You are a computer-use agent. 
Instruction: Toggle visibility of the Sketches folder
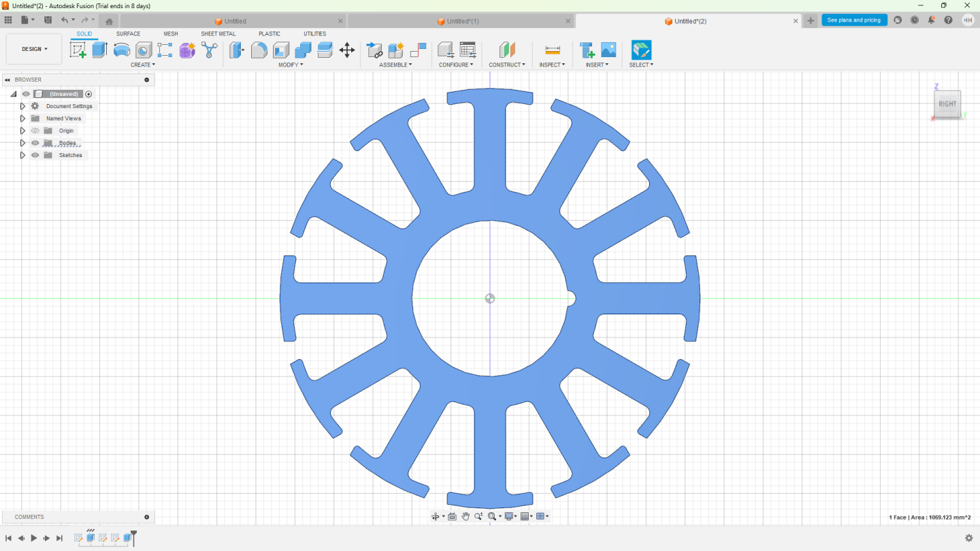(35, 155)
